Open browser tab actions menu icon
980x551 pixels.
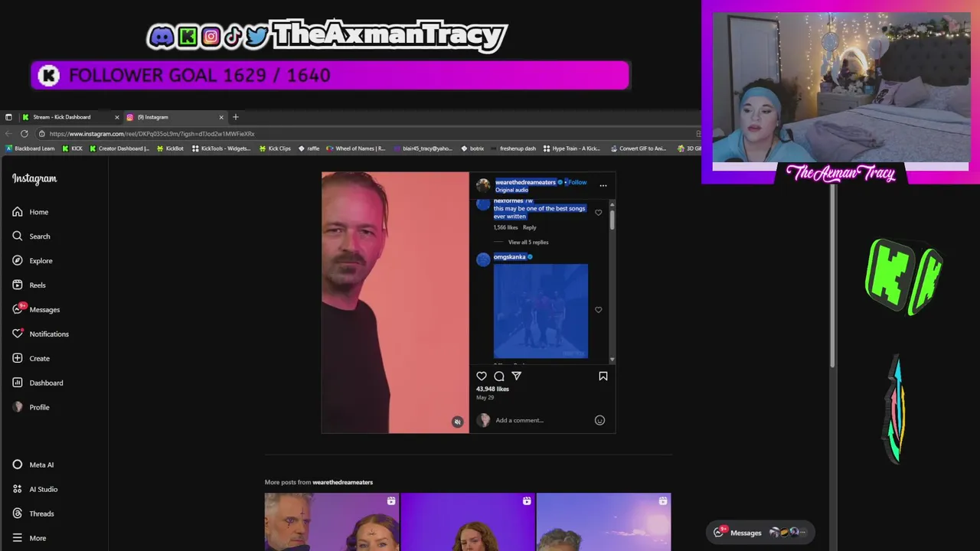click(x=8, y=117)
